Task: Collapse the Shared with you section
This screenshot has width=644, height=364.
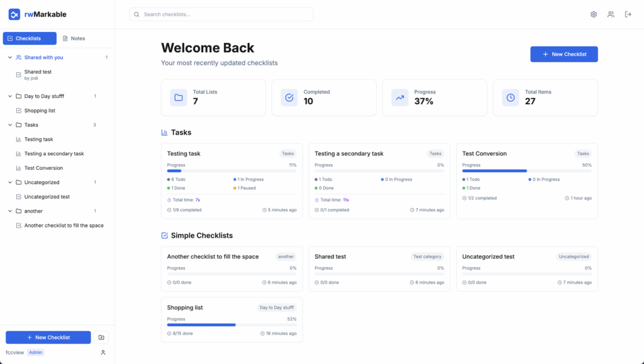Action: (x=10, y=57)
